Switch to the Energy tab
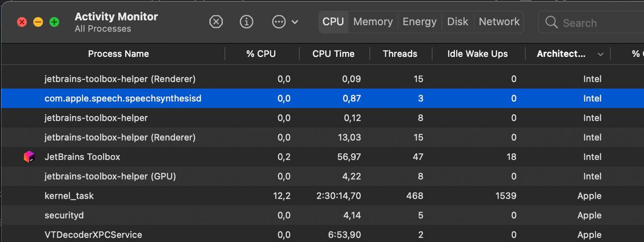 coord(420,22)
